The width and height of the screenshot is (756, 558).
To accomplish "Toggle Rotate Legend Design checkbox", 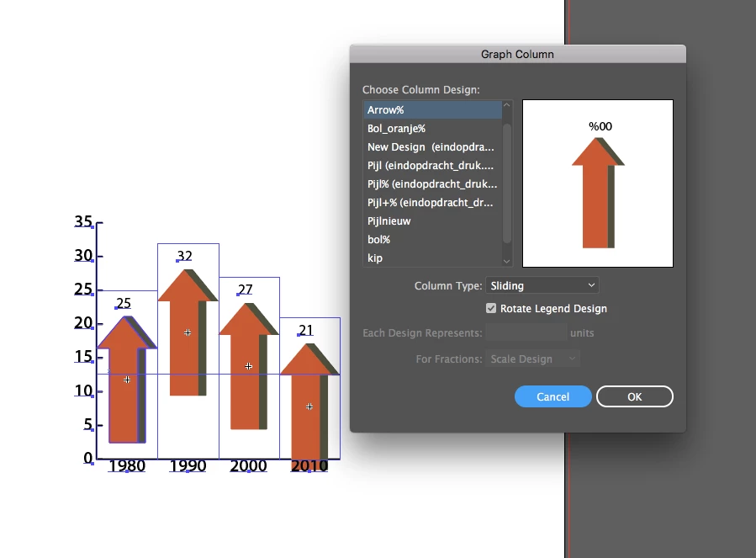I will [491, 308].
